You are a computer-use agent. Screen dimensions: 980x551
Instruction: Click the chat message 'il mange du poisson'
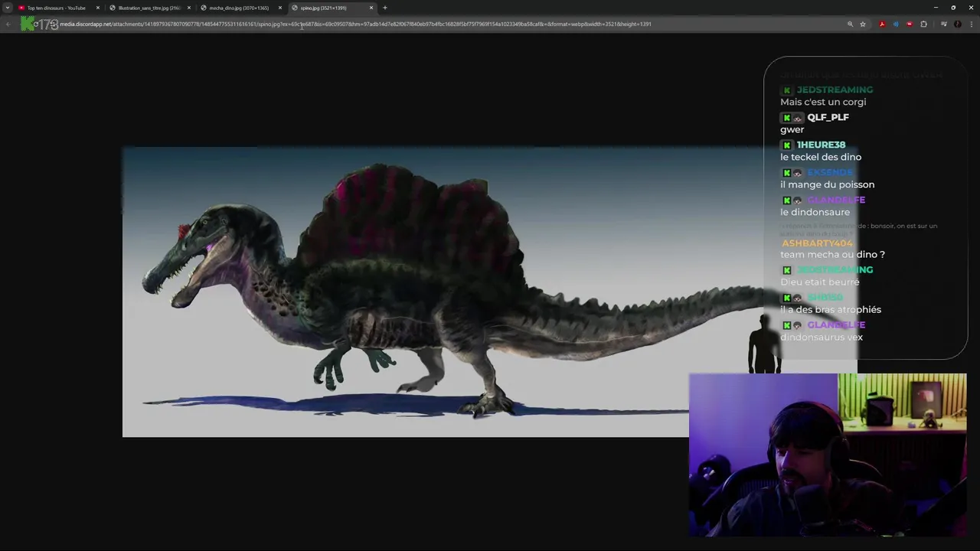point(827,184)
